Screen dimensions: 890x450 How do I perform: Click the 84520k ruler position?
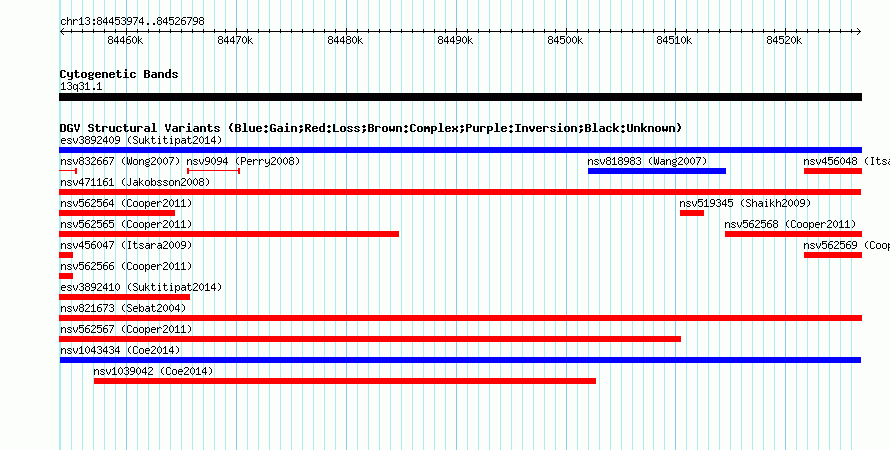pos(784,40)
